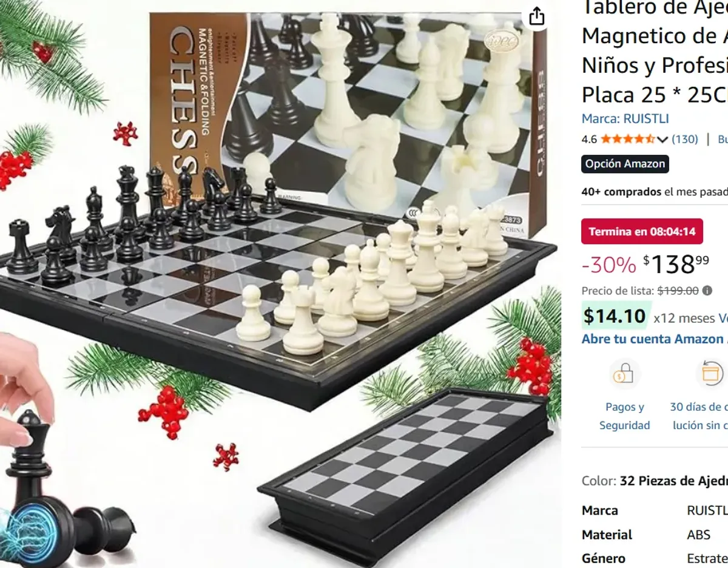This screenshot has width=728, height=568.
Task: Click the 30 días de devolución text link
Action: (699, 416)
